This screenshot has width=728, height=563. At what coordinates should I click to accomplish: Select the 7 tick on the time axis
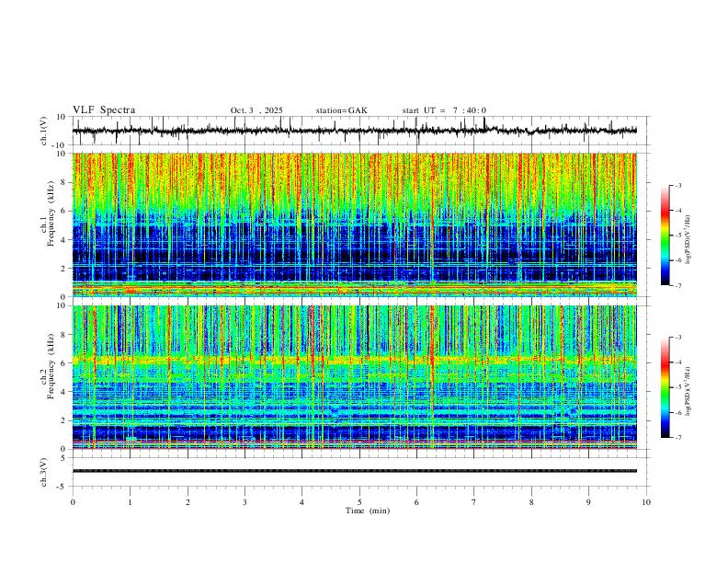pos(474,502)
